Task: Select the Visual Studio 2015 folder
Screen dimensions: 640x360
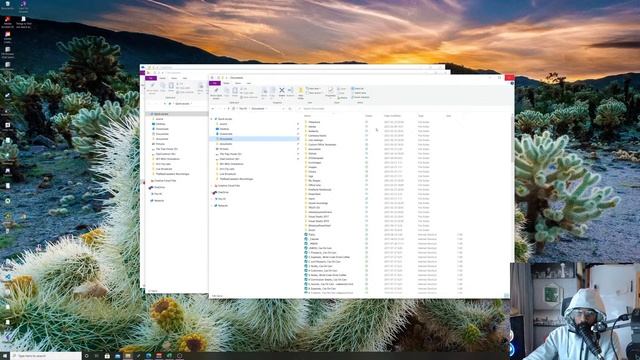Action: 318,221
